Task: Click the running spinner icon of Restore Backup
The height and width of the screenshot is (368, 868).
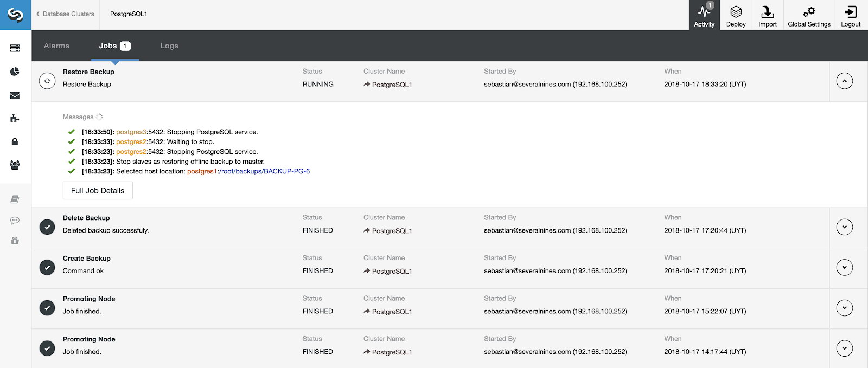Action: pyautogui.click(x=47, y=81)
